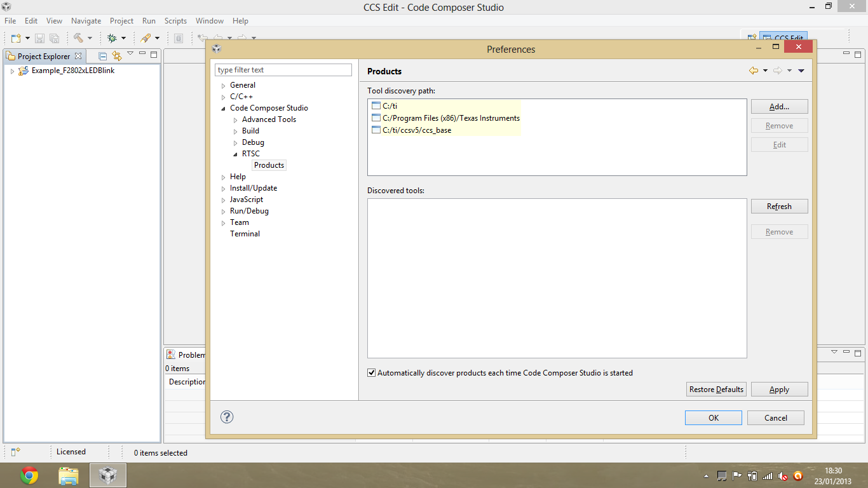Collapse the Code Composer Studio node

tap(223, 108)
